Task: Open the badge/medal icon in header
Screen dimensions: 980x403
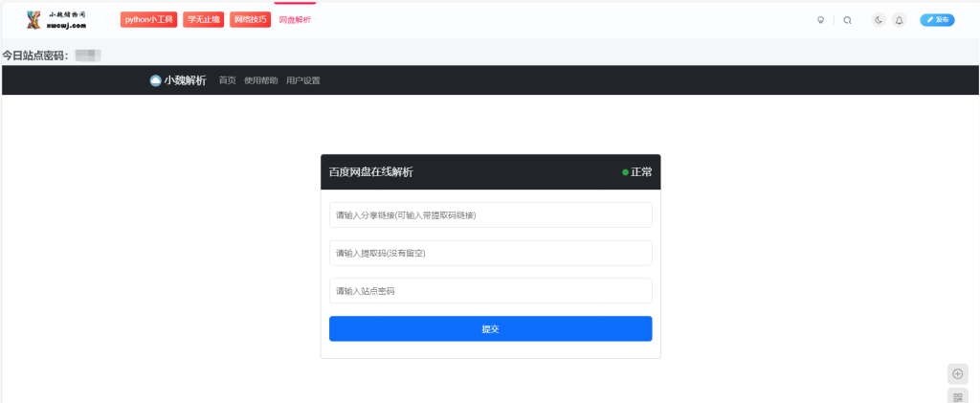Action: [820, 20]
